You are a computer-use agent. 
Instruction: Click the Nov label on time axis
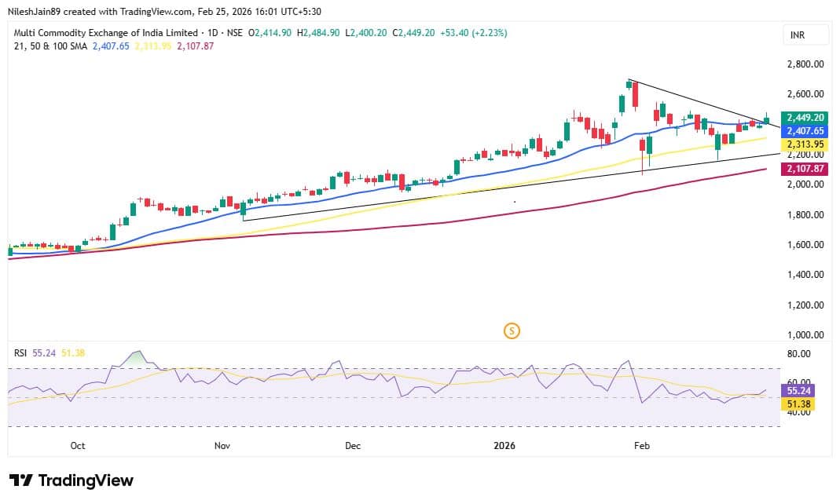(222, 446)
